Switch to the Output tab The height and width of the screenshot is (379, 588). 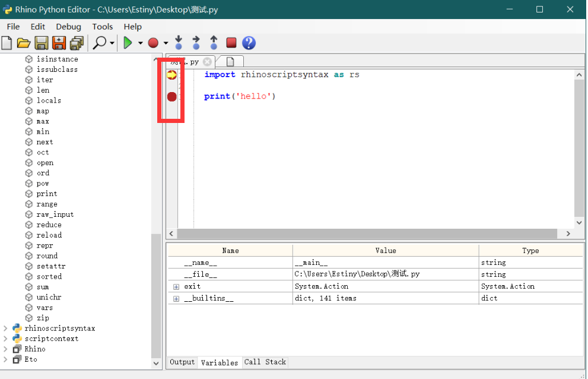coord(182,362)
